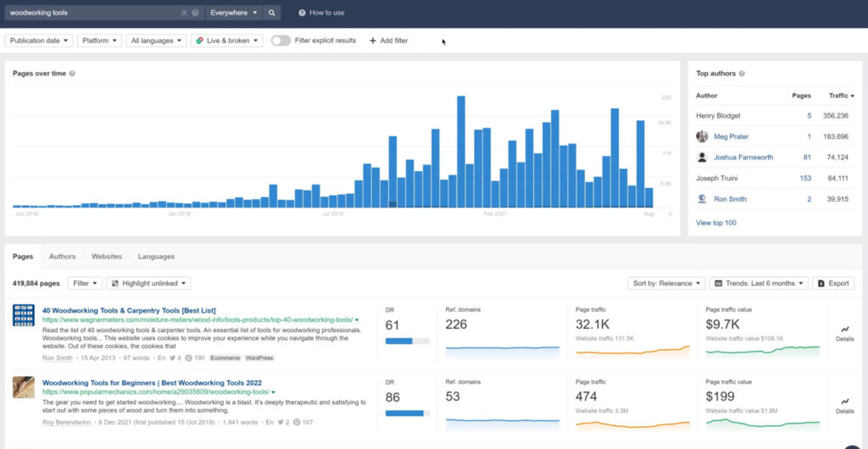Switch to the Authors tab
This screenshot has height=449, width=868.
pos(62,256)
